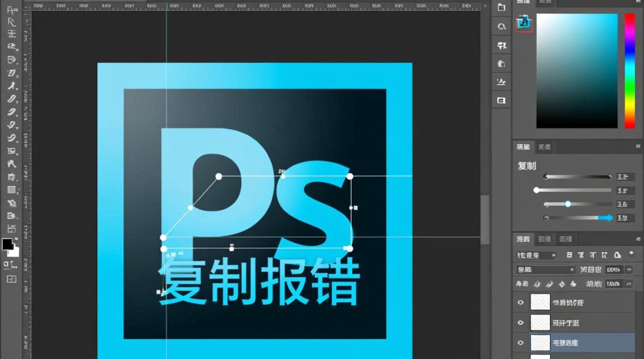Expand the opacity dropdown arrow in Layers panel

click(629, 269)
